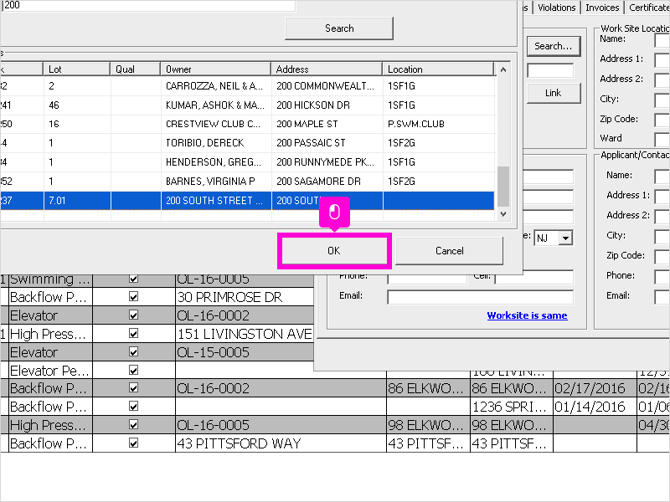
Task: Click the 1236 SPRI... cell
Action: click(511, 407)
